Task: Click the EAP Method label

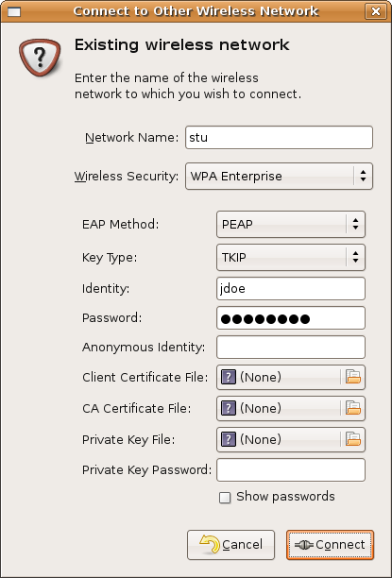Action: click(x=120, y=224)
